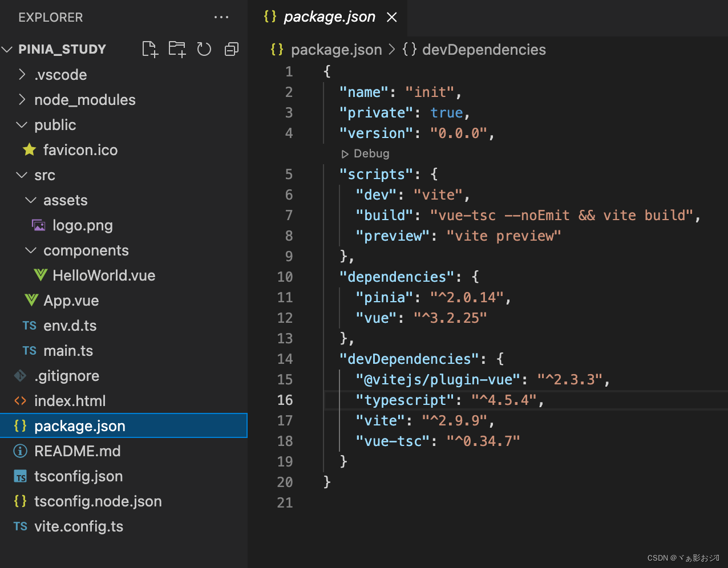
Task: Click the Vue icon beside App.vue
Action: [x=31, y=300]
